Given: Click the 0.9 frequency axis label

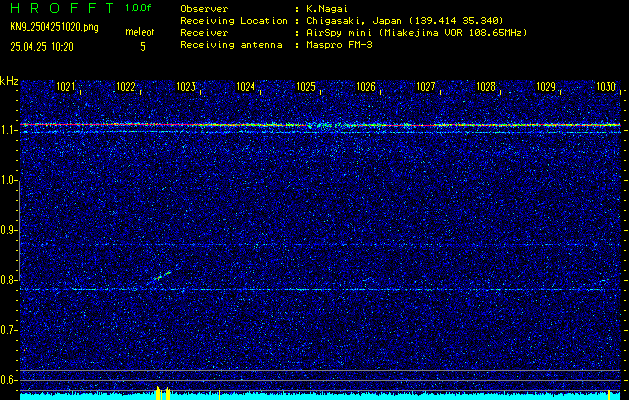Looking at the screenshot, I should (x=8, y=230).
